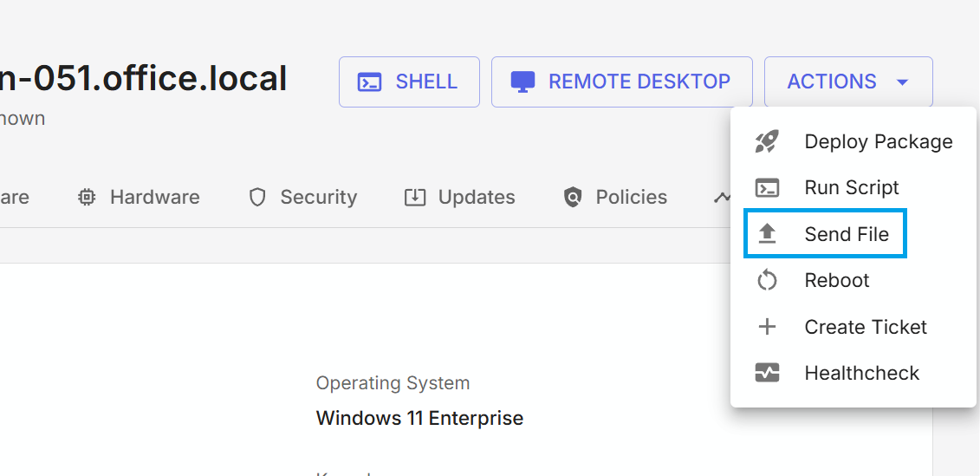This screenshot has height=476, width=980.
Task: Click the chip icon on the Hardware tab
Action: point(87,198)
